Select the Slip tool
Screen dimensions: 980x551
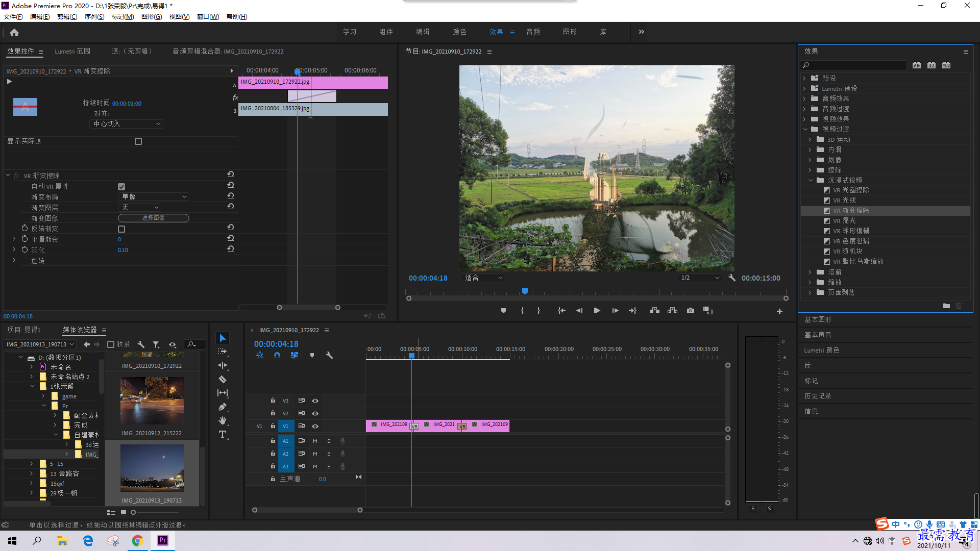223,393
